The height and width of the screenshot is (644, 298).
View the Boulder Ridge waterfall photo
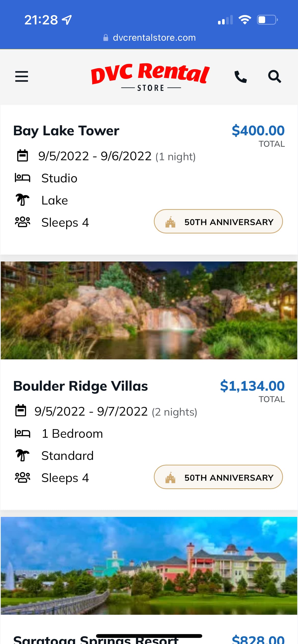point(149,310)
